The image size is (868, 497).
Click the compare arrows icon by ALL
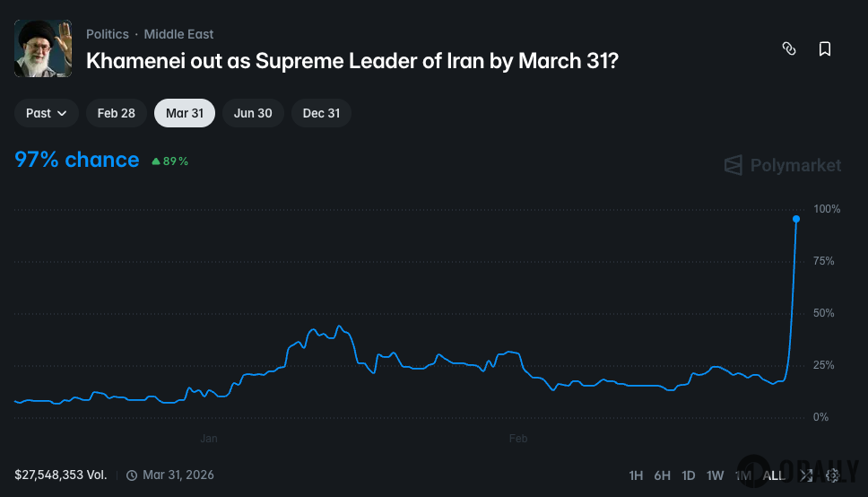tap(806, 475)
